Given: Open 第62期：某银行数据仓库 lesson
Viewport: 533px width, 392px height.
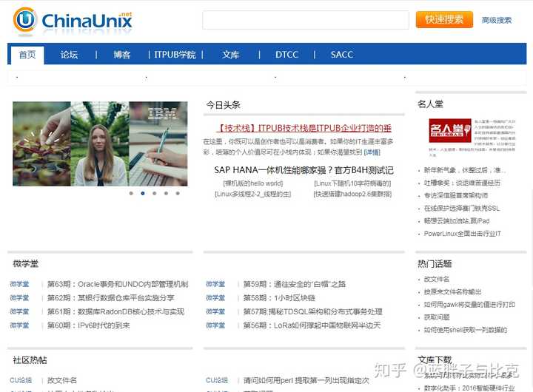Looking at the screenshot, I should [110, 298].
